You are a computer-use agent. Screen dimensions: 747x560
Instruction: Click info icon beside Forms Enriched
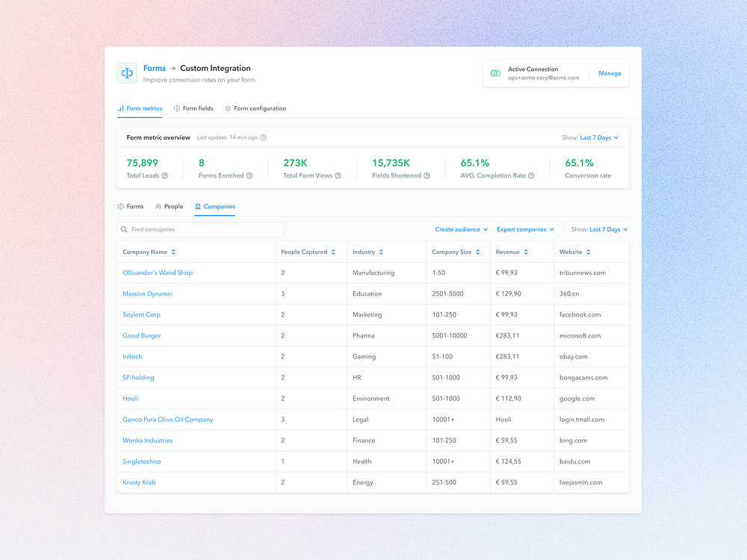click(x=249, y=175)
